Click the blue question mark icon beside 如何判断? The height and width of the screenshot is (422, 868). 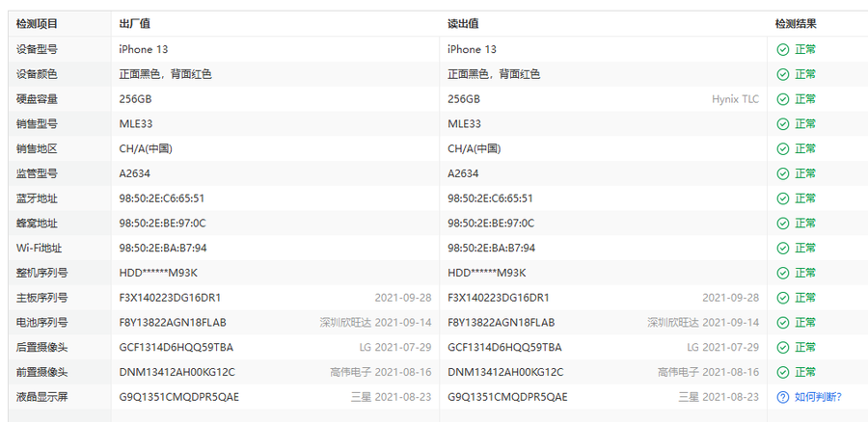click(783, 397)
